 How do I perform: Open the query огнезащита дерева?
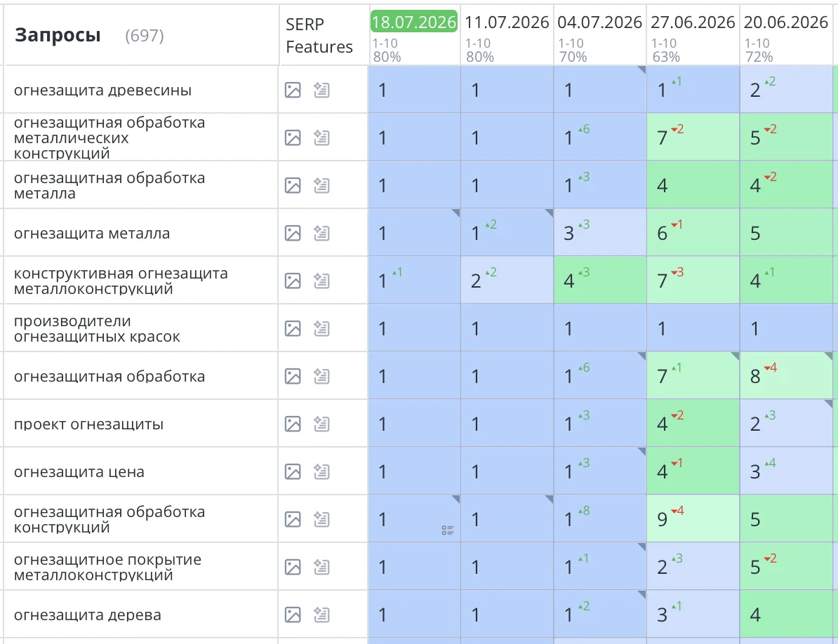[x=88, y=615]
